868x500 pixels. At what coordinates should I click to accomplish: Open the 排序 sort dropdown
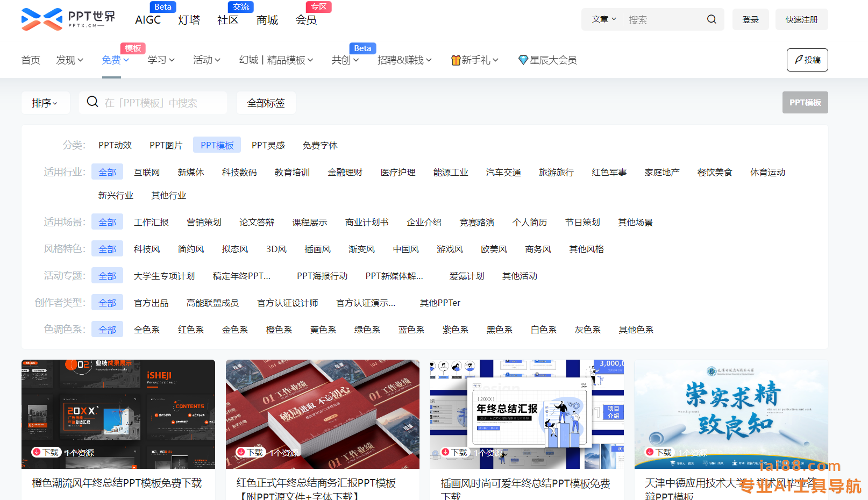tap(45, 103)
